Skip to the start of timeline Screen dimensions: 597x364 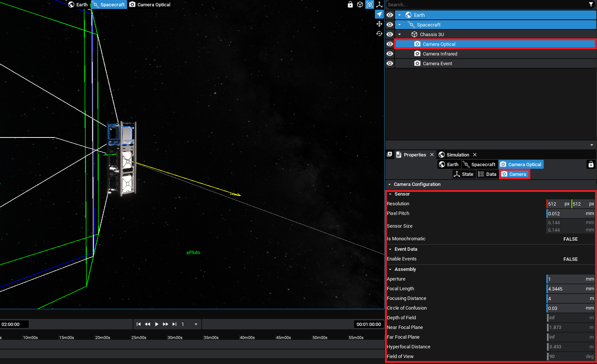pyautogui.click(x=139, y=324)
